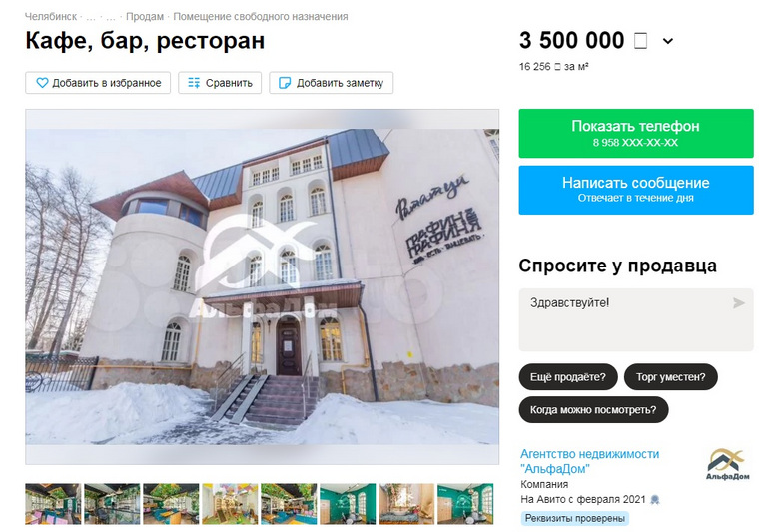Click the badge icon next to Avito date
Screen dimensions: 759x532
point(654,500)
